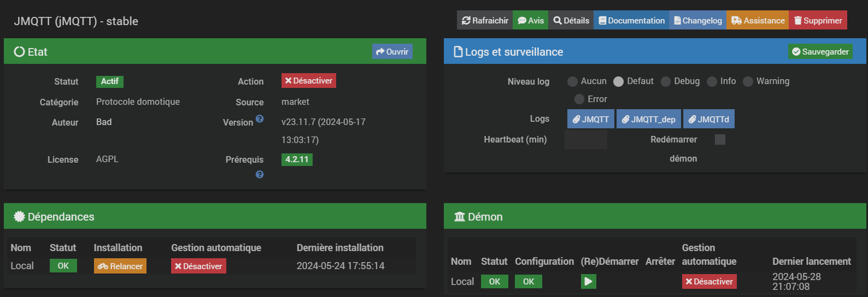Click the Rafraichir refresh button
The image size is (868, 297).
[x=485, y=20]
